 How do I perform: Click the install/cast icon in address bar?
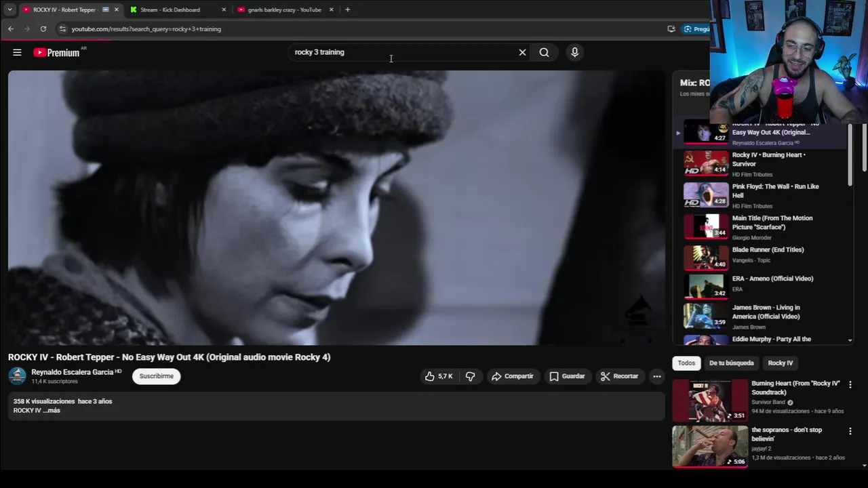671,28
